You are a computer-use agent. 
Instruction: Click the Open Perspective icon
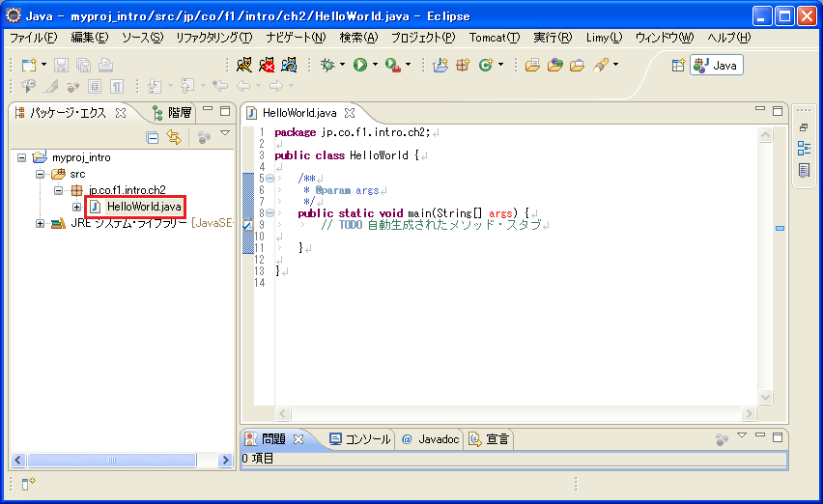678,65
